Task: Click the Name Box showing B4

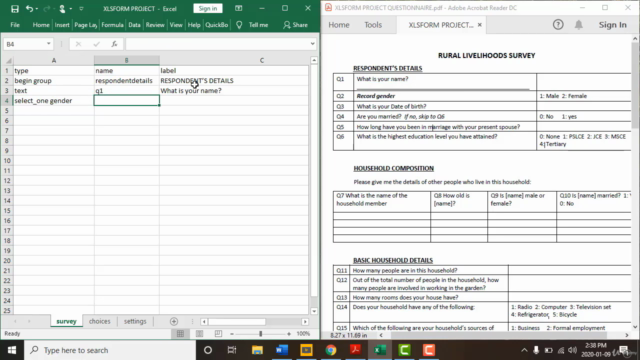Action: 24,44
